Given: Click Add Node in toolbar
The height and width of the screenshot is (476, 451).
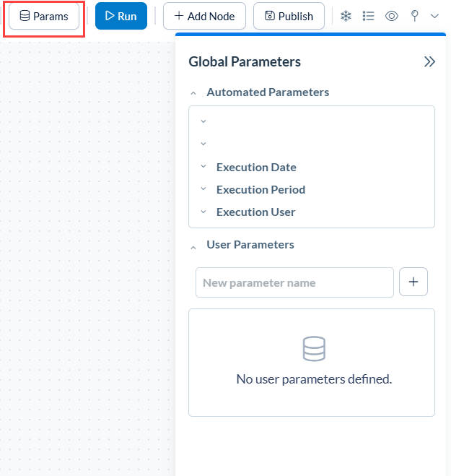Looking at the screenshot, I should coord(204,16).
